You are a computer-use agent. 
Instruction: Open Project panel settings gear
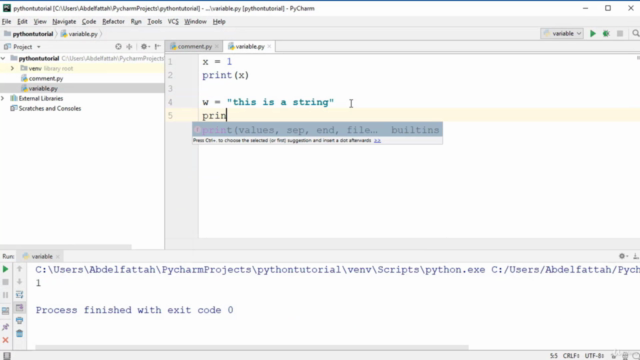pyautogui.click(x=144, y=47)
